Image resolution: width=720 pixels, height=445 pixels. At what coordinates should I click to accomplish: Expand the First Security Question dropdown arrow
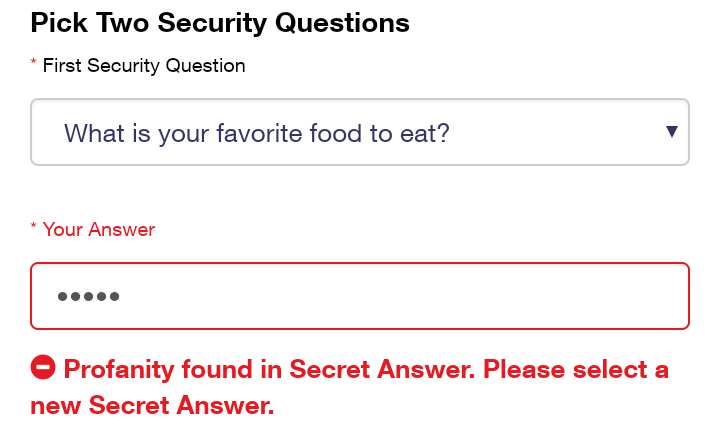coord(671,132)
